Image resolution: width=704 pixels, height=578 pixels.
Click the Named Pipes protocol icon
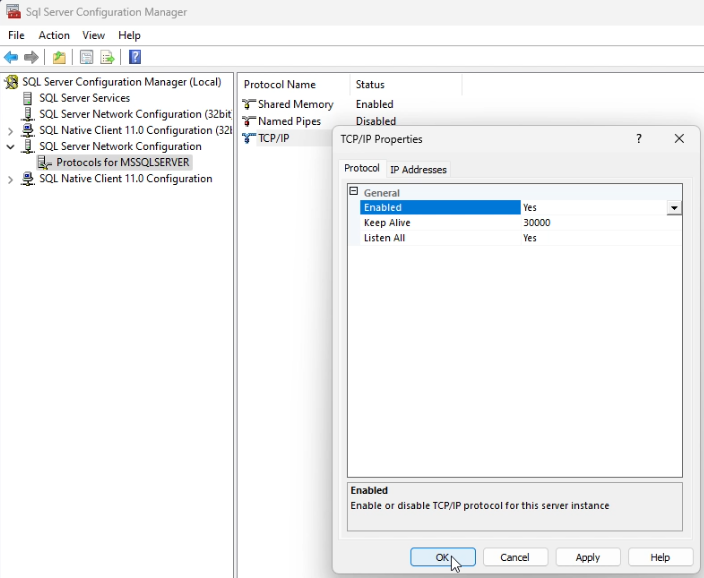tap(250, 121)
